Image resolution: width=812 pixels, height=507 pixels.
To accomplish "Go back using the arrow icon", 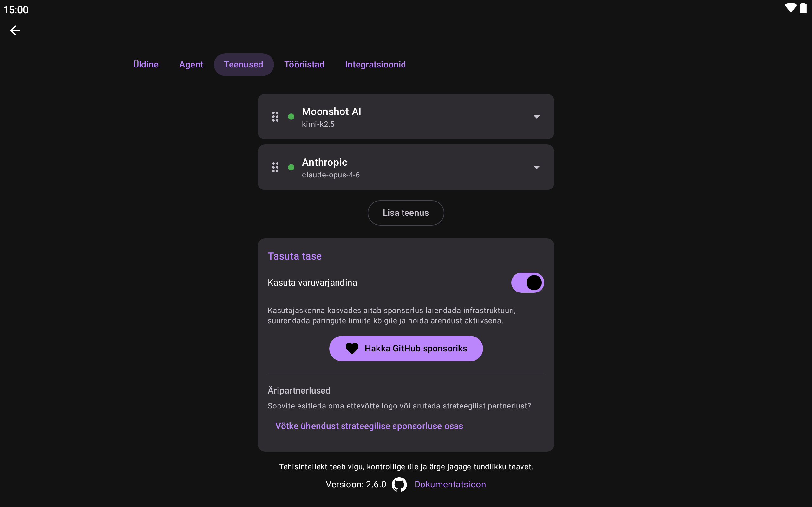I will click(15, 30).
